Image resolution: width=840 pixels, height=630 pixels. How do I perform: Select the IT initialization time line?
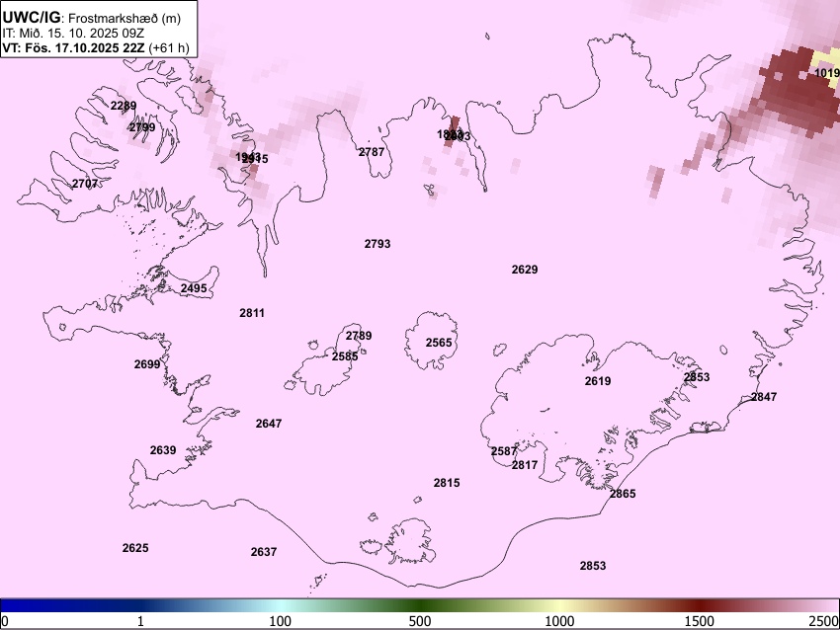(x=73, y=34)
